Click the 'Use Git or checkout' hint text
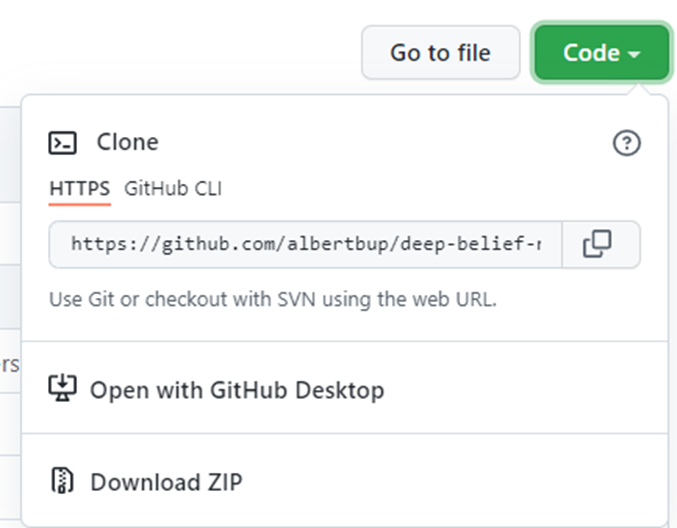This screenshot has width=677, height=528. (x=273, y=298)
